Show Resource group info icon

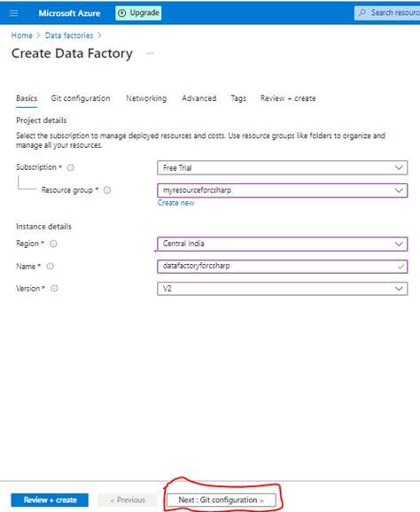coord(107,190)
